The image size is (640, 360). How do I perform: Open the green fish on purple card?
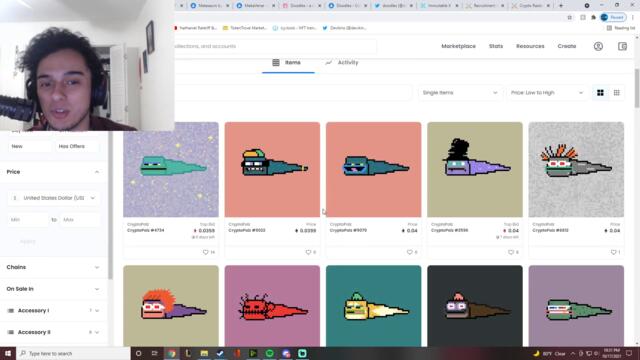point(576,306)
